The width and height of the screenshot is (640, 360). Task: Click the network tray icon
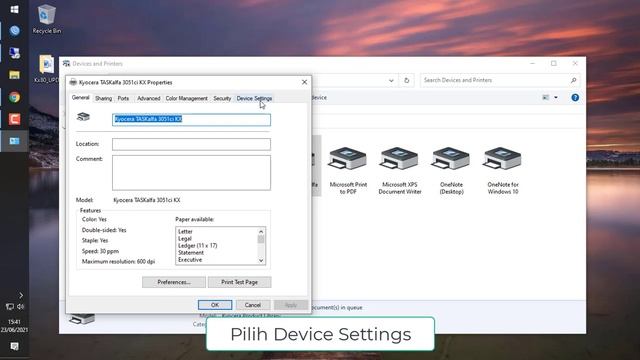pyautogui.click(x=9, y=306)
